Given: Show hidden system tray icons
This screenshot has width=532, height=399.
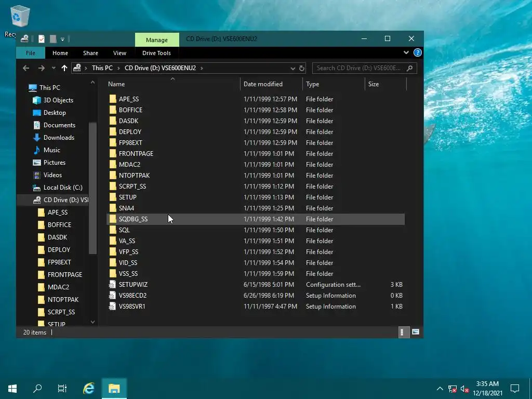Looking at the screenshot, I should (440, 389).
